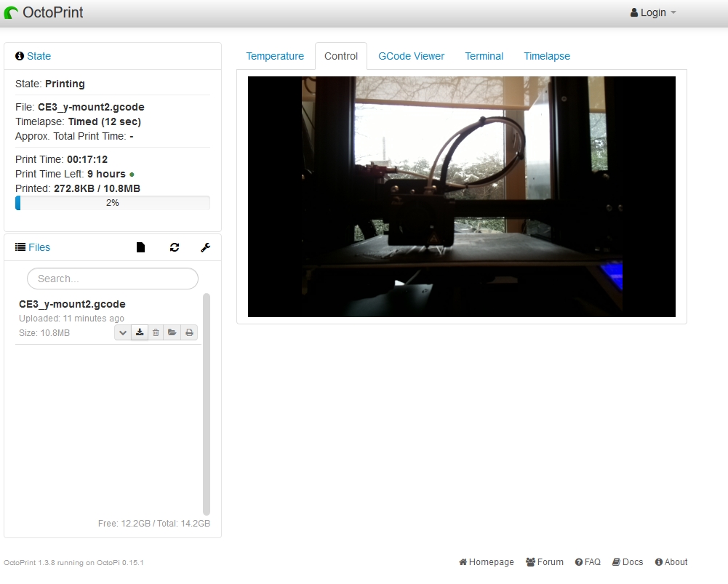Click the 2% print progress bar
This screenshot has width=728, height=584.
112,203
